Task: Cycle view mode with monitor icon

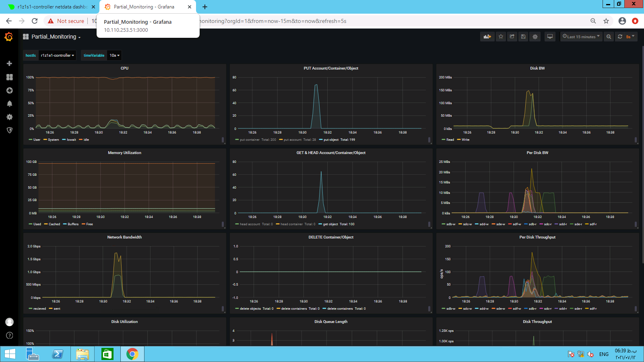Action: point(550,37)
